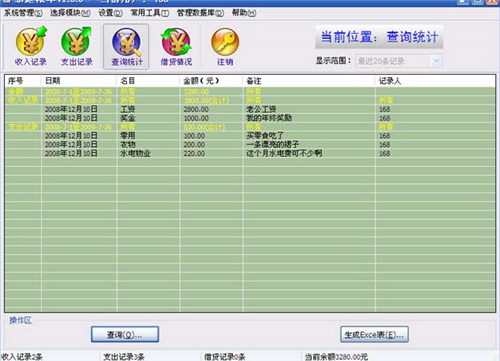Open the 管理数据库(D) menu
Image resolution: width=500 pixels, height=361 pixels.
tap(200, 13)
